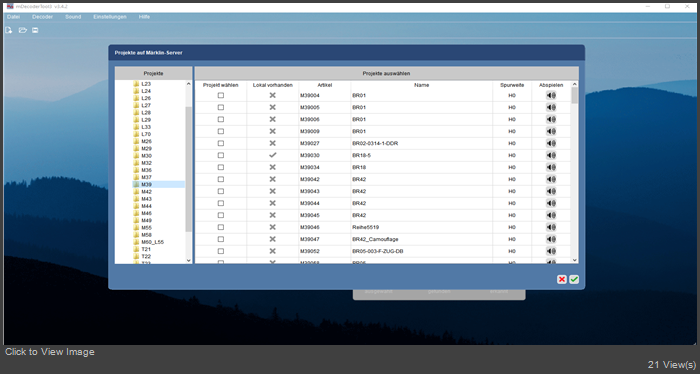700x374 pixels.
Task: Click the Artikel column header
Action: pos(325,85)
